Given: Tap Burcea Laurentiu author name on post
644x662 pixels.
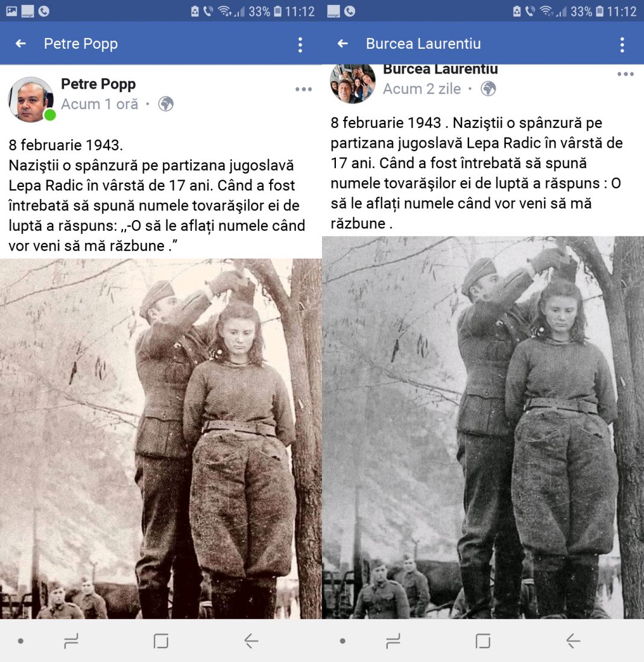Looking at the screenshot, I should coord(440,70).
